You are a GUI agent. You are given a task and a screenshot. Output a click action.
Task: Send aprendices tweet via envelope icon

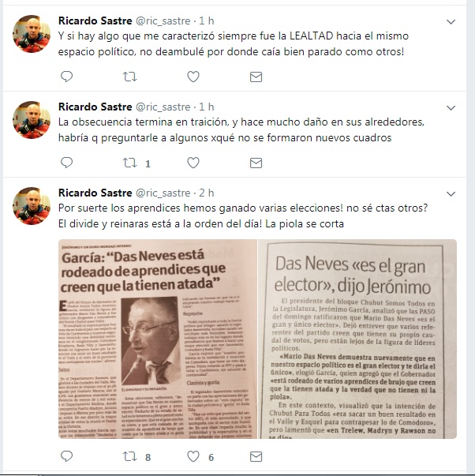[x=256, y=456]
